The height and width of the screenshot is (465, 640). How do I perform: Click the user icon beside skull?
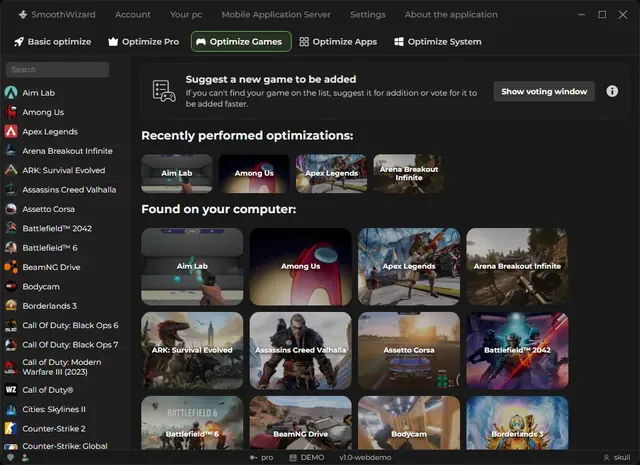coord(607,458)
